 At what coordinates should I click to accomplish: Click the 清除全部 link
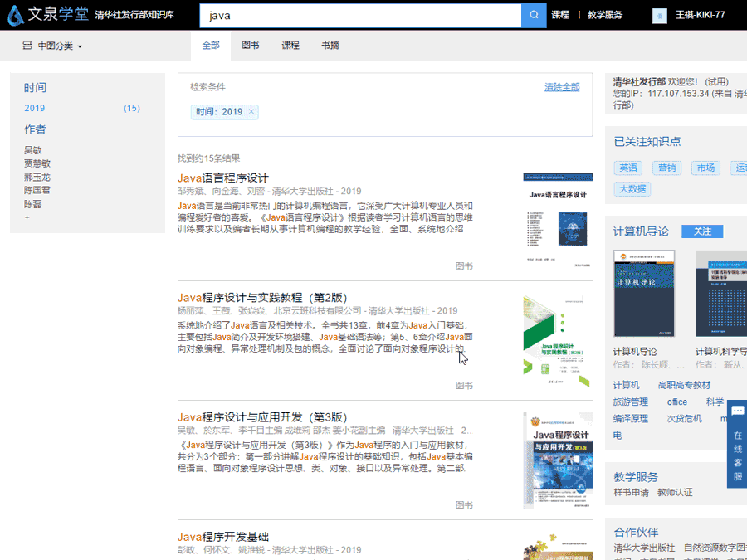coord(562,87)
